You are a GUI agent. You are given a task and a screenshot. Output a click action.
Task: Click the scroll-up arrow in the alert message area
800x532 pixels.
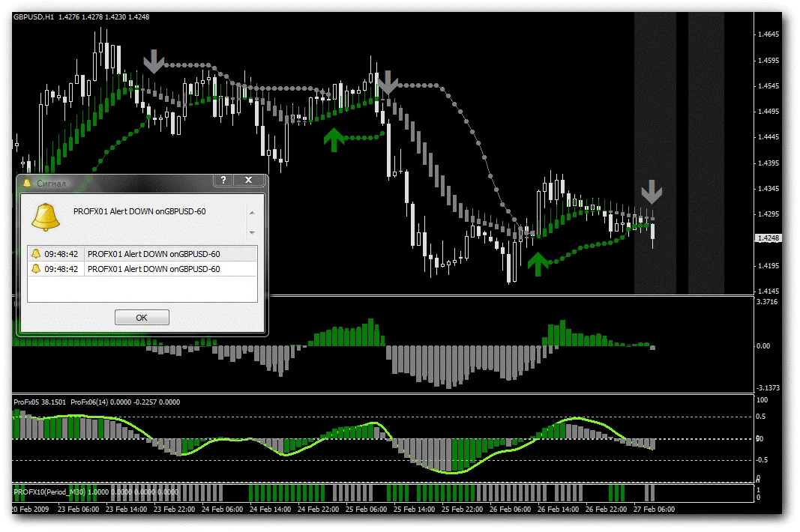pos(251,212)
